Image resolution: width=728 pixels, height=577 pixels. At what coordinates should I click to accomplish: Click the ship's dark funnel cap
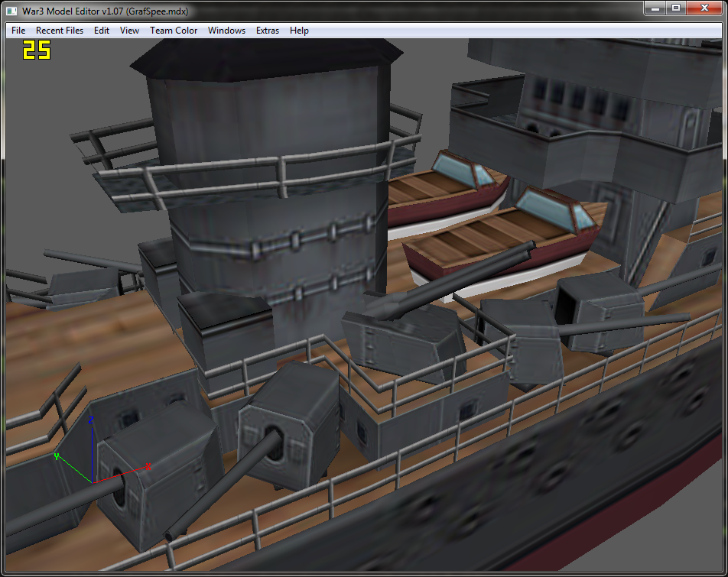click(266, 58)
